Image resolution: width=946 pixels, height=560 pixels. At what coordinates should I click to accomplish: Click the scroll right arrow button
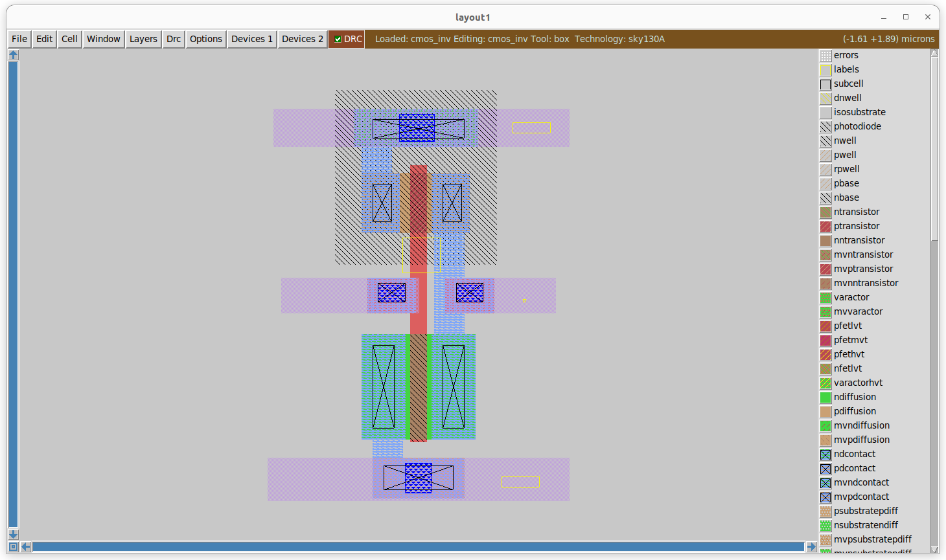click(811, 547)
